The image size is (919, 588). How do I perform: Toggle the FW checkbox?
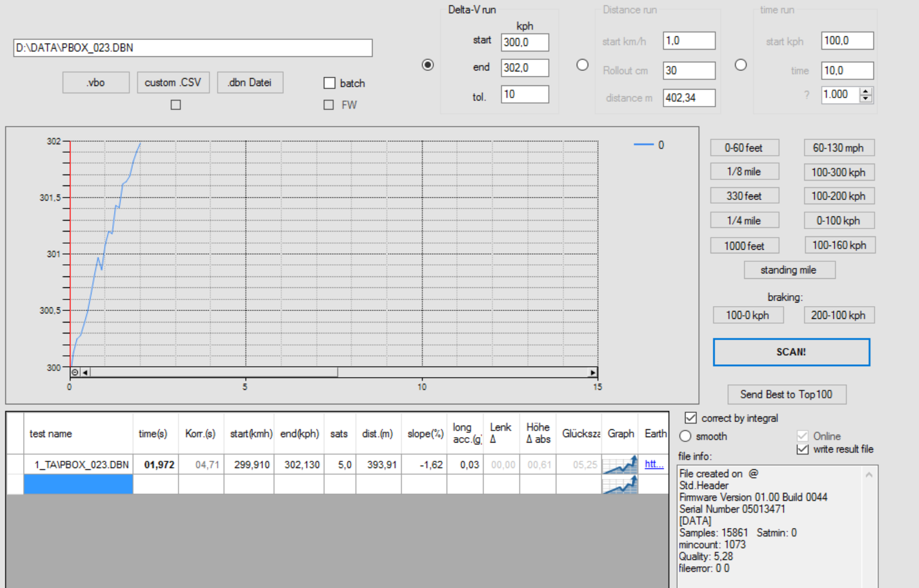pyautogui.click(x=329, y=105)
